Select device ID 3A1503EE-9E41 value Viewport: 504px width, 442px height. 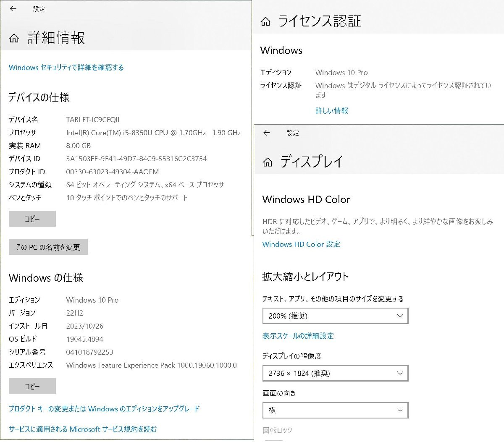(136, 159)
